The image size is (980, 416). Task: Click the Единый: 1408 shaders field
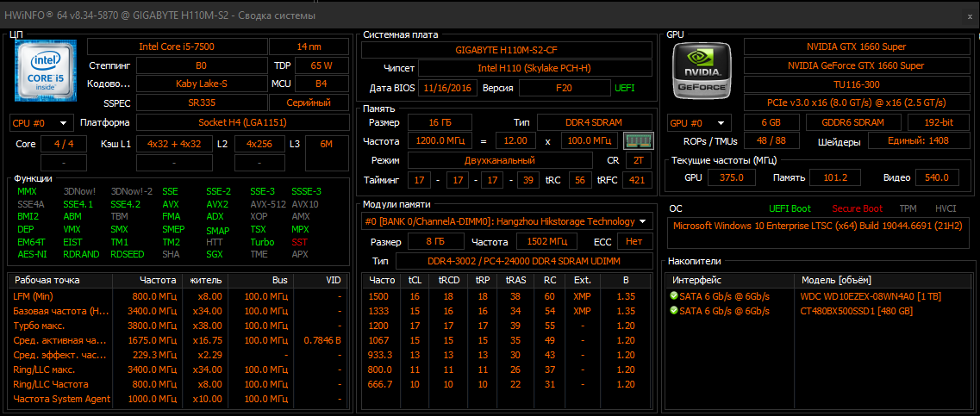point(917,141)
